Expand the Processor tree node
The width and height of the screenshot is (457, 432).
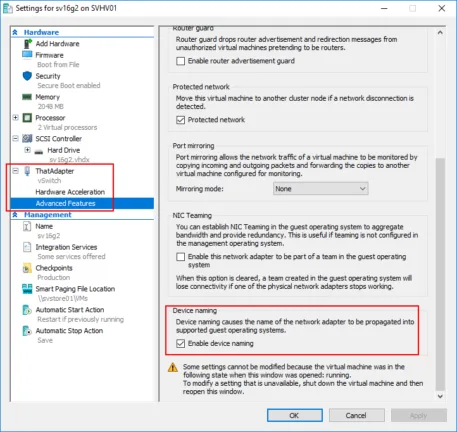(x=15, y=117)
